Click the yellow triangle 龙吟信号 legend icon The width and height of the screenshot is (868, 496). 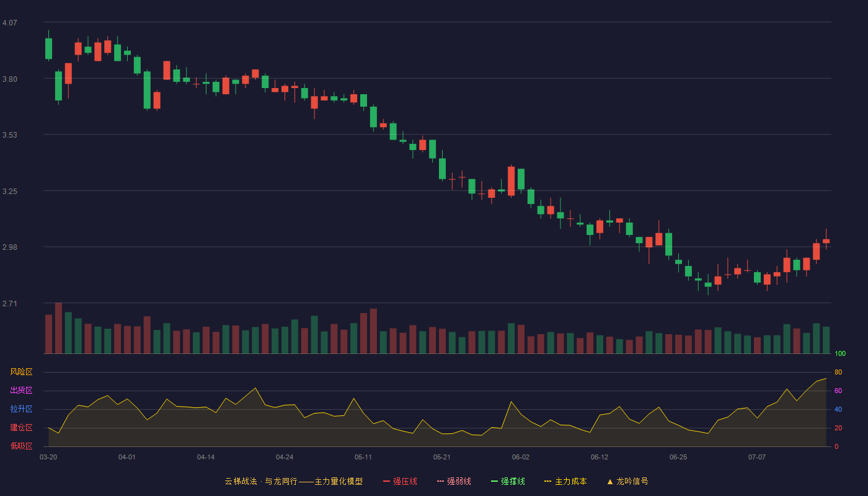click(610, 481)
